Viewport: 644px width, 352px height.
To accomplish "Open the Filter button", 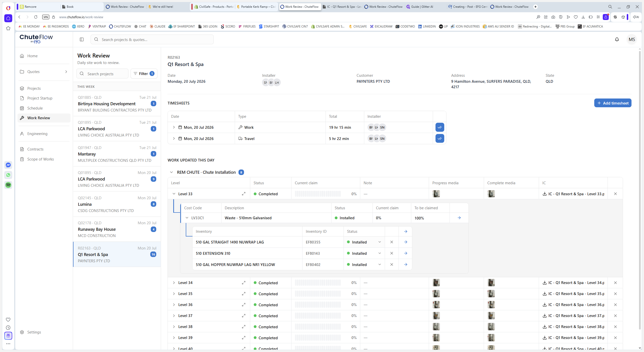I will pos(144,73).
